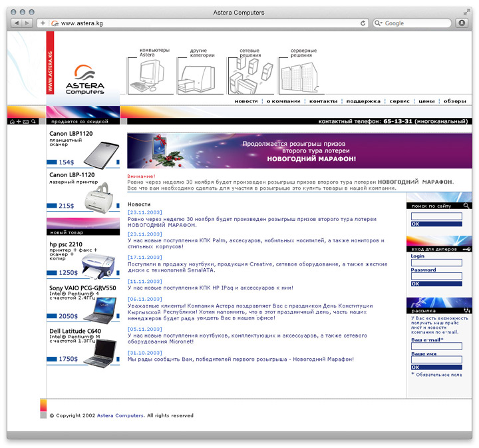Click the fullscreen arrows in the title bar

click(x=466, y=12)
